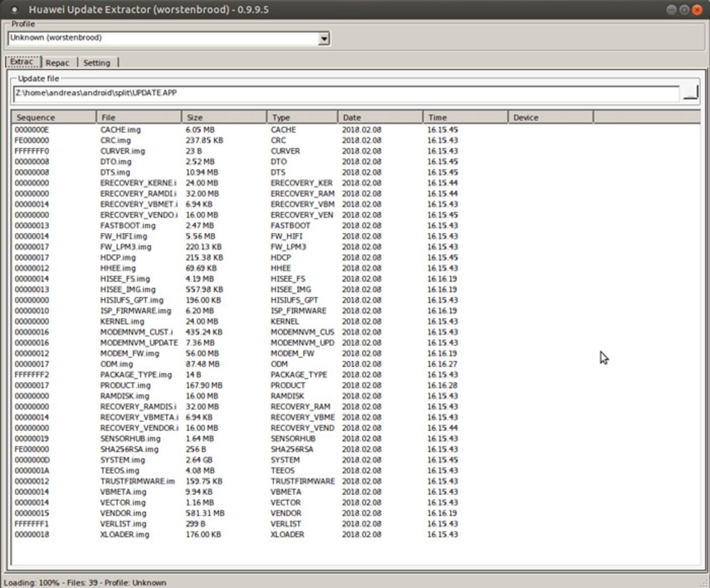Click the Huawei Update Extractor title bar icon
The height and width of the screenshot is (588, 710).
pyautogui.click(x=15, y=10)
